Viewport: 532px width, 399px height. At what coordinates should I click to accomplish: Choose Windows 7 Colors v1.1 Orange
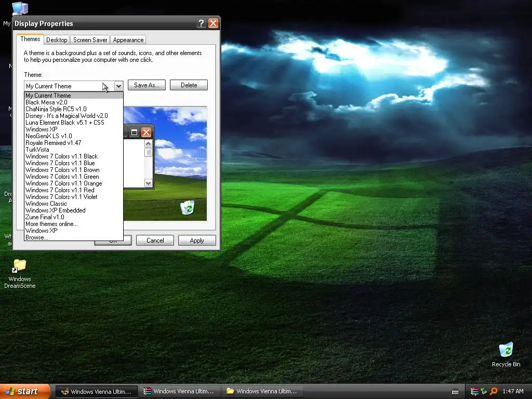(x=74, y=183)
